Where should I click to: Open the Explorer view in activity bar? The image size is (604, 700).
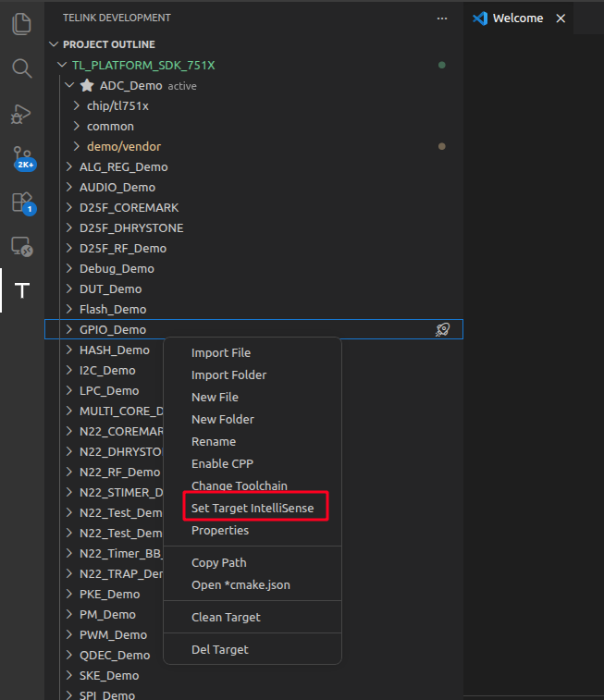click(x=21, y=24)
